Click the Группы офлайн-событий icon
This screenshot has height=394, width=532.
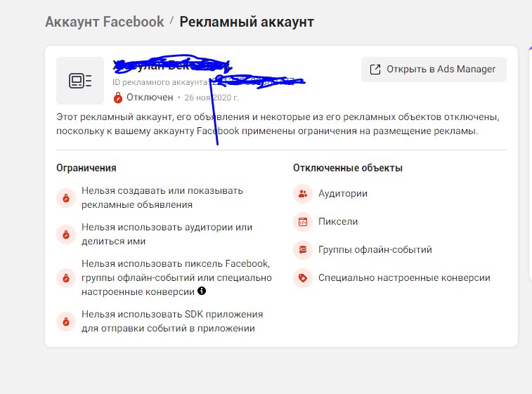coord(303,250)
